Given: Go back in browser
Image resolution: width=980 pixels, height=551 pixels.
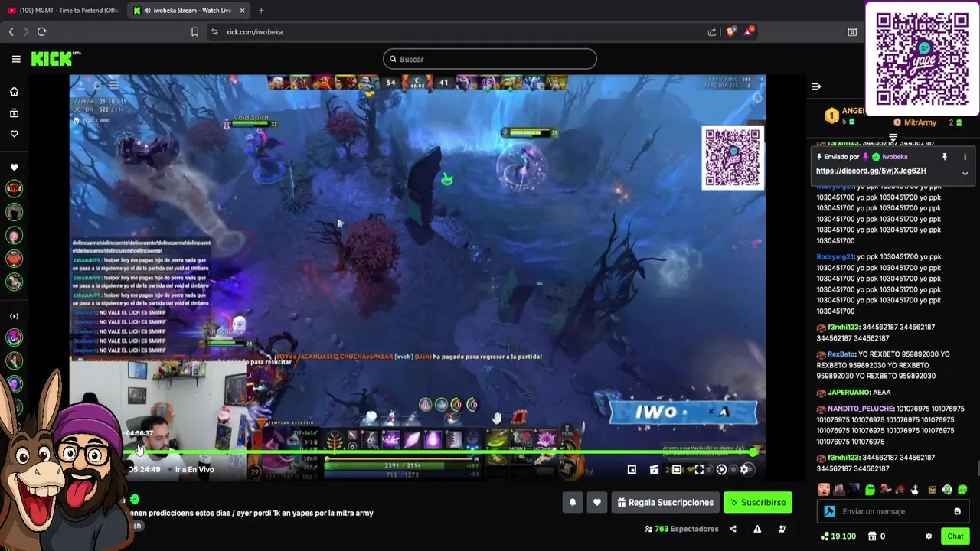Looking at the screenshot, I should coord(11,31).
